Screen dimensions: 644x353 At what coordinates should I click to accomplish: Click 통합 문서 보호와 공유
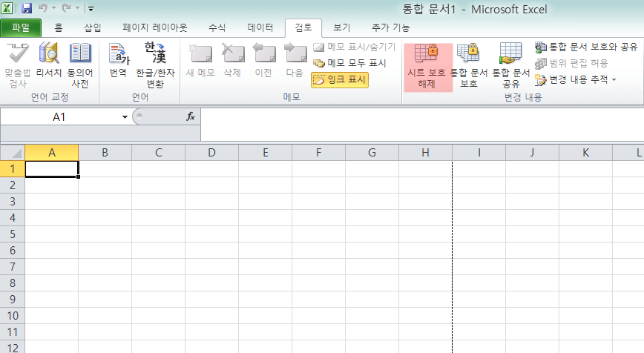[x=586, y=47]
